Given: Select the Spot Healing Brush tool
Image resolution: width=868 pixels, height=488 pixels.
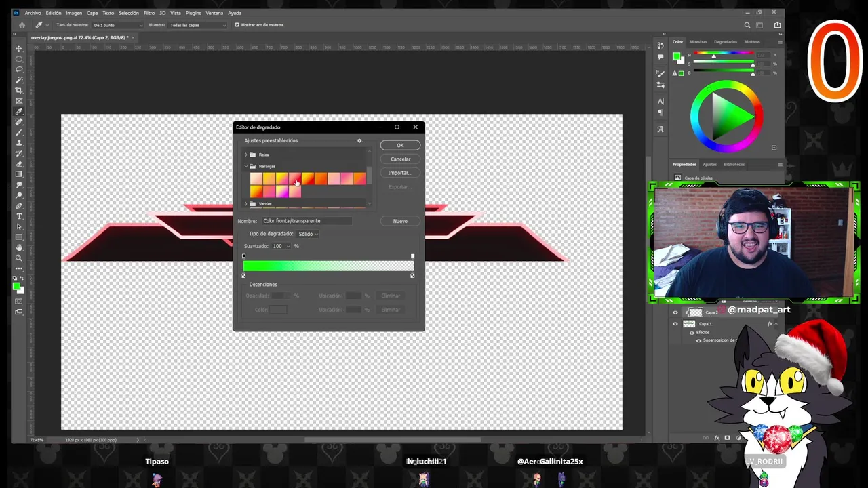Looking at the screenshot, I should pos(19,122).
